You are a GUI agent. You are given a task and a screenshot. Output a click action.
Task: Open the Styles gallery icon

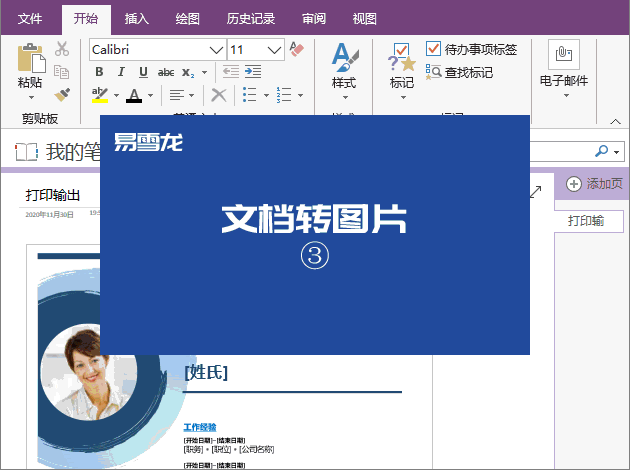[345, 57]
